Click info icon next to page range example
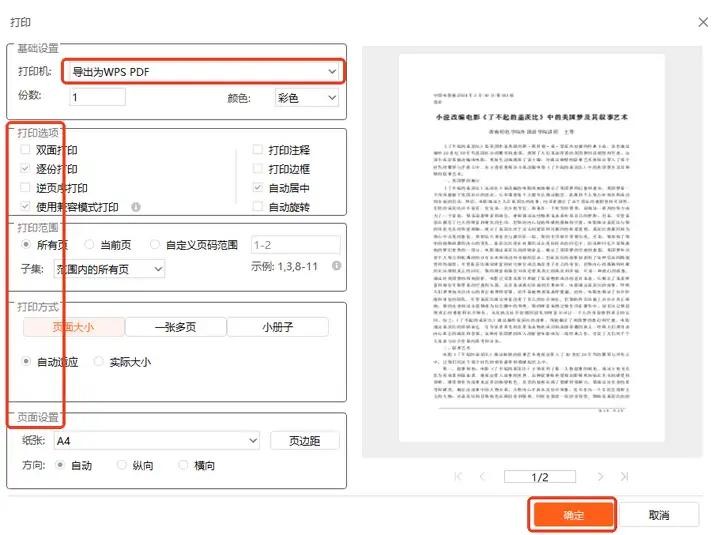The image size is (720, 535). coord(336,266)
